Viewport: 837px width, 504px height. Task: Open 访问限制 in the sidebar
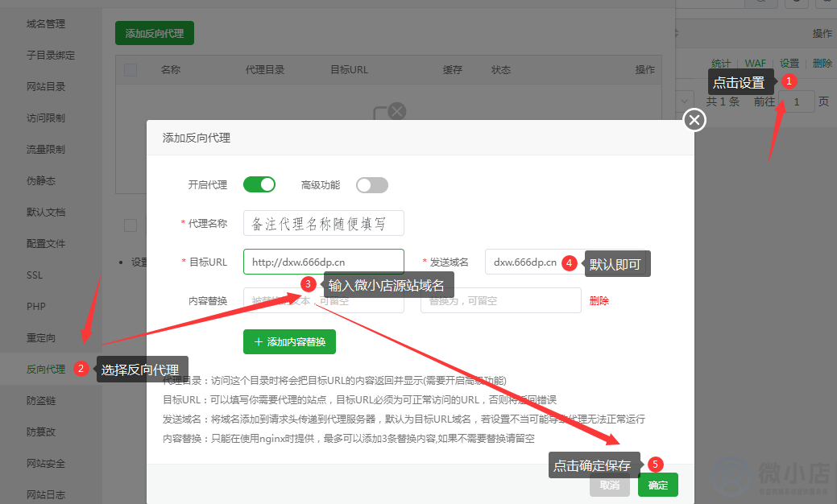46,118
